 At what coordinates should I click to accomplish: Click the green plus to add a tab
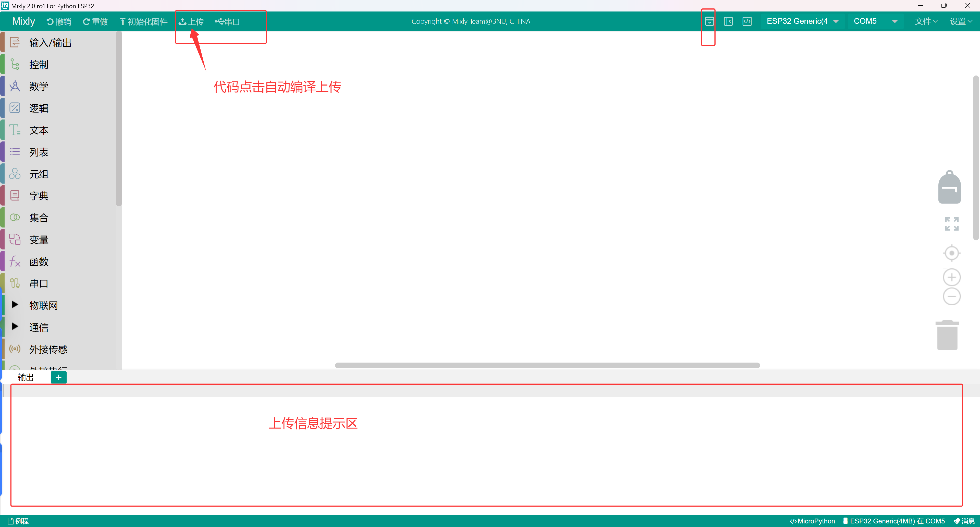[x=58, y=377]
